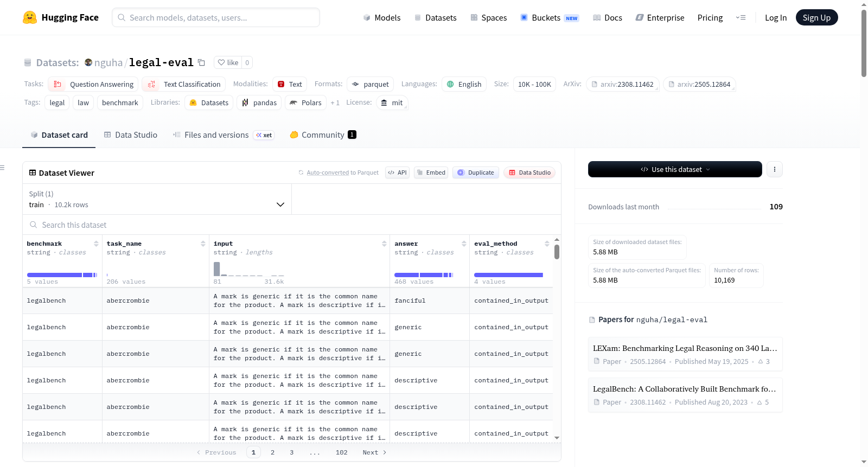Open the LEXam paper card
Screen dimensions: 868x467
pos(685,354)
